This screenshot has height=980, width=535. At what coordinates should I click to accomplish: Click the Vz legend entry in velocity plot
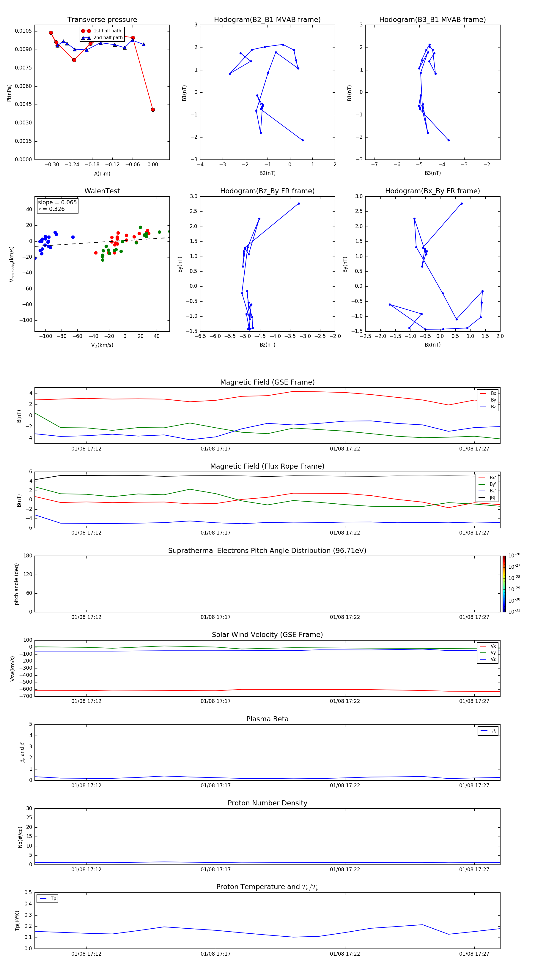488,659
